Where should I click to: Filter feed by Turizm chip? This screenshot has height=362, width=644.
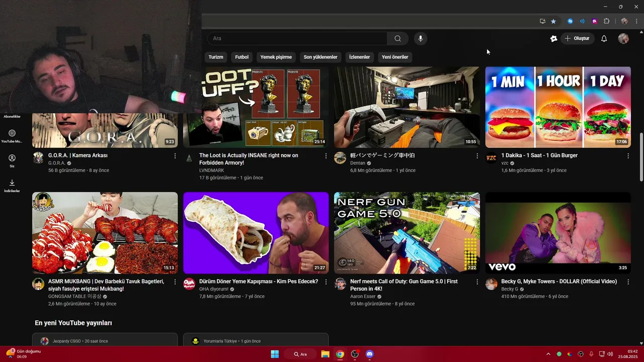216,57
